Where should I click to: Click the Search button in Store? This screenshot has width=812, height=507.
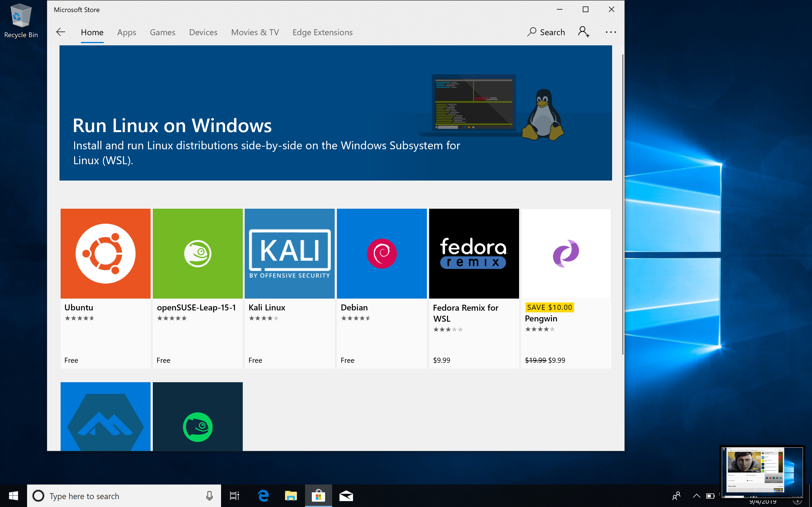point(546,32)
